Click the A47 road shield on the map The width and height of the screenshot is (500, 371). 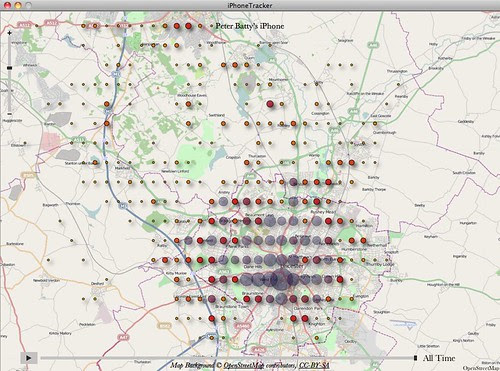pos(123,338)
